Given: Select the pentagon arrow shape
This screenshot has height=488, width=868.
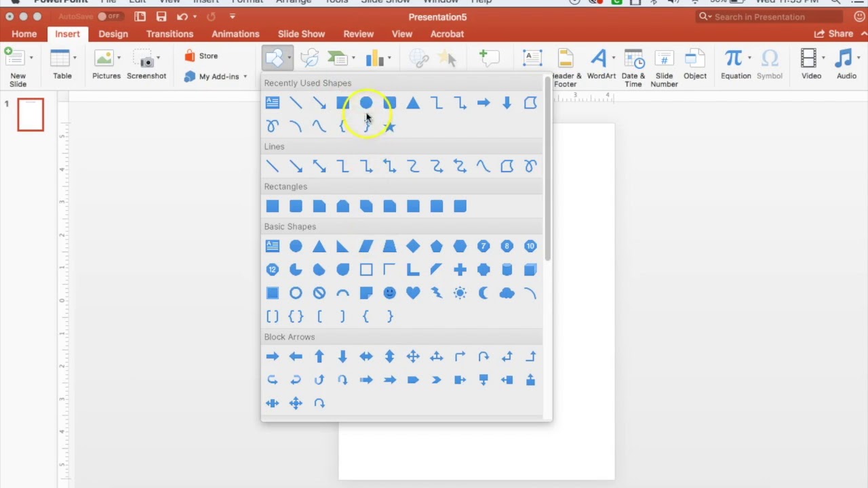Looking at the screenshot, I should coord(413,380).
